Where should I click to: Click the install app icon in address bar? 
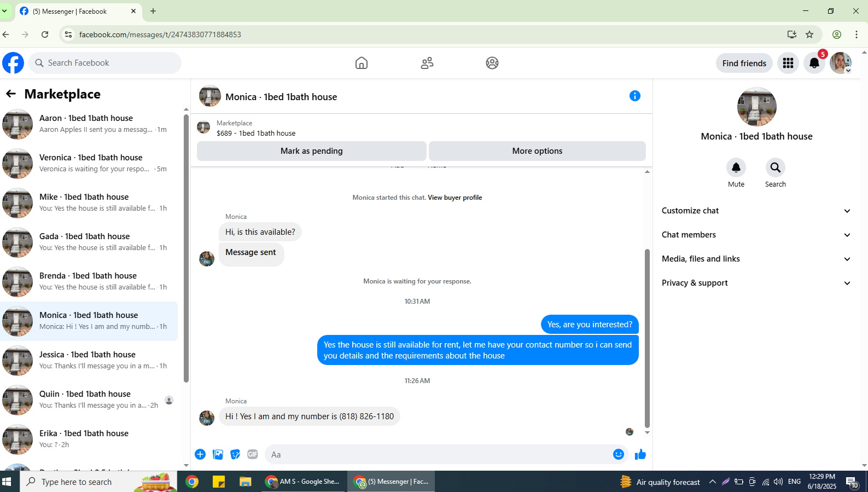(791, 34)
